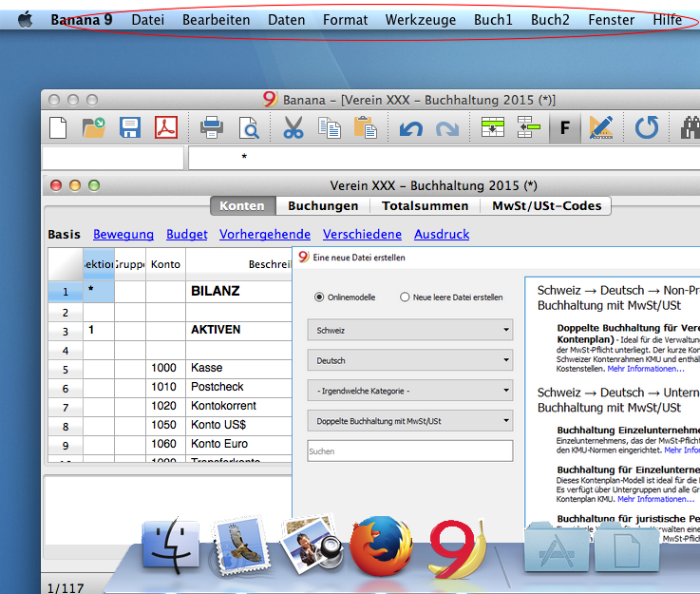700x594 pixels.
Task: Open the Schweiz country dropdown
Action: coord(409,330)
